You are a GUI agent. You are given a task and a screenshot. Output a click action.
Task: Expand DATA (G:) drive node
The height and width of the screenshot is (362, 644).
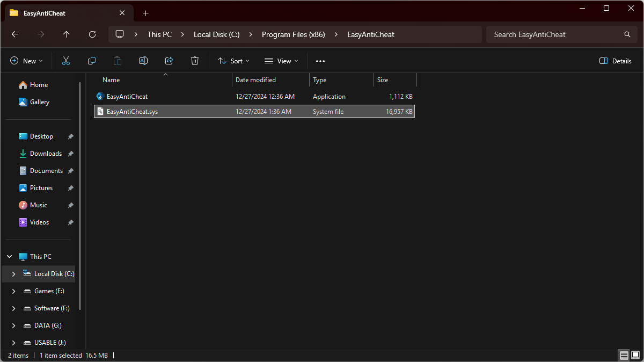(14, 325)
